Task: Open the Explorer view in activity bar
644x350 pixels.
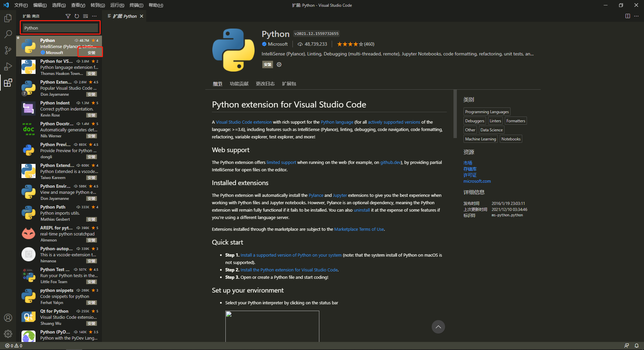Action: (8, 18)
